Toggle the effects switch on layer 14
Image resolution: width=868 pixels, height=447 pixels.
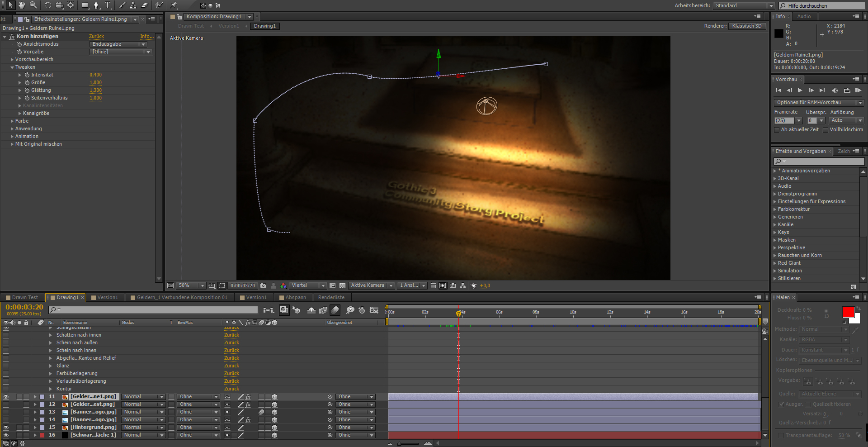pyautogui.click(x=248, y=420)
